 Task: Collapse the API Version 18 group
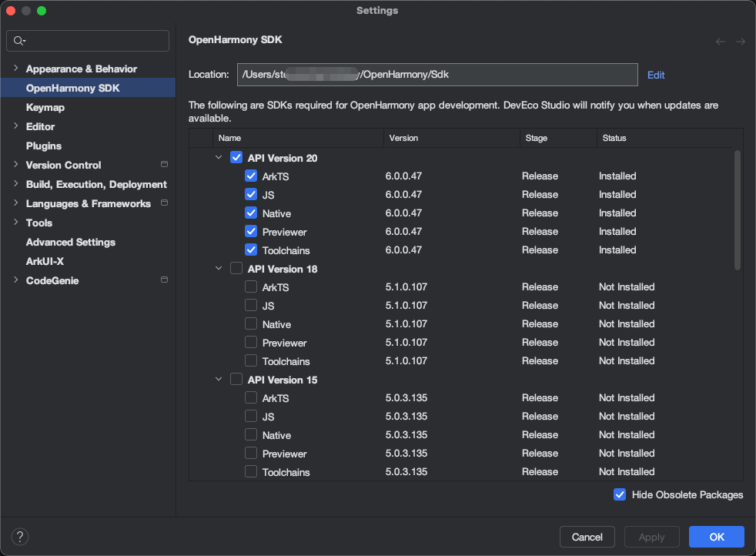tap(219, 268)
